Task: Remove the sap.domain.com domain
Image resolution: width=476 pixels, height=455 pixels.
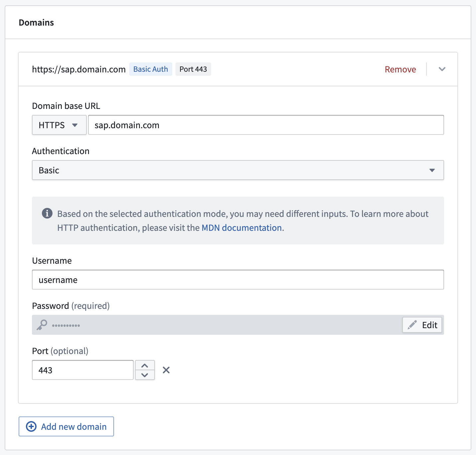Action: 400,69
